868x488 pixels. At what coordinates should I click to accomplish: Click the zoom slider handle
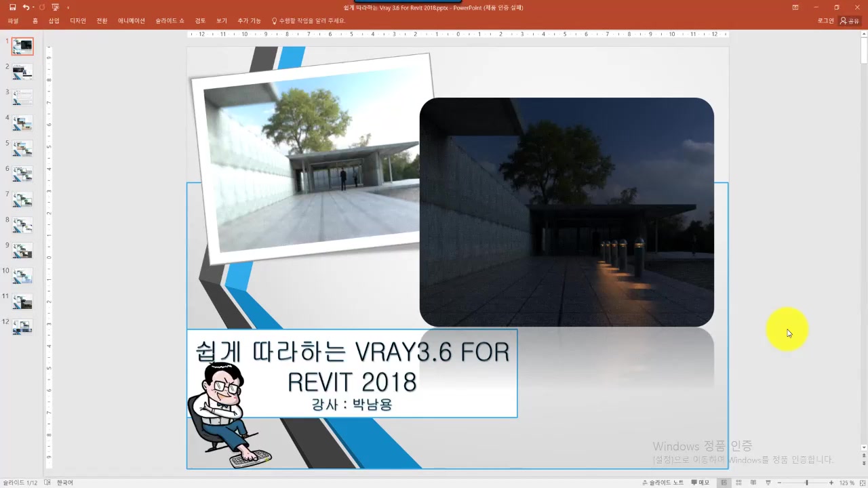coord(806,483)
